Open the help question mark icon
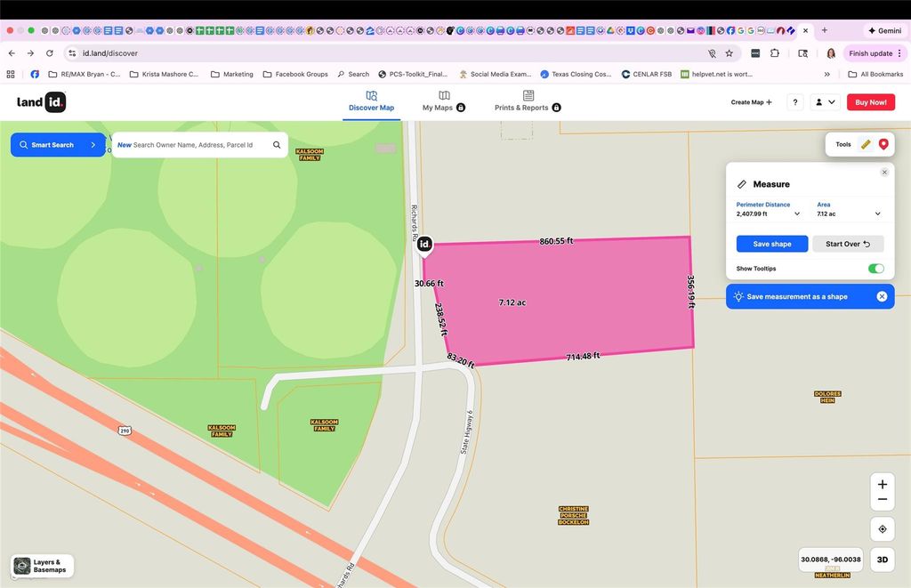 pyautogui.click(x=794, y=101)
